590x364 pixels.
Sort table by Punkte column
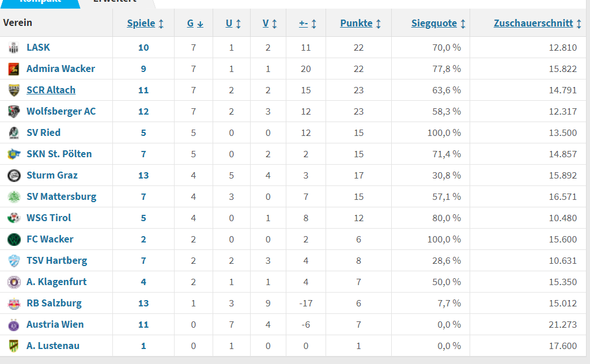[x=361, y=23]
